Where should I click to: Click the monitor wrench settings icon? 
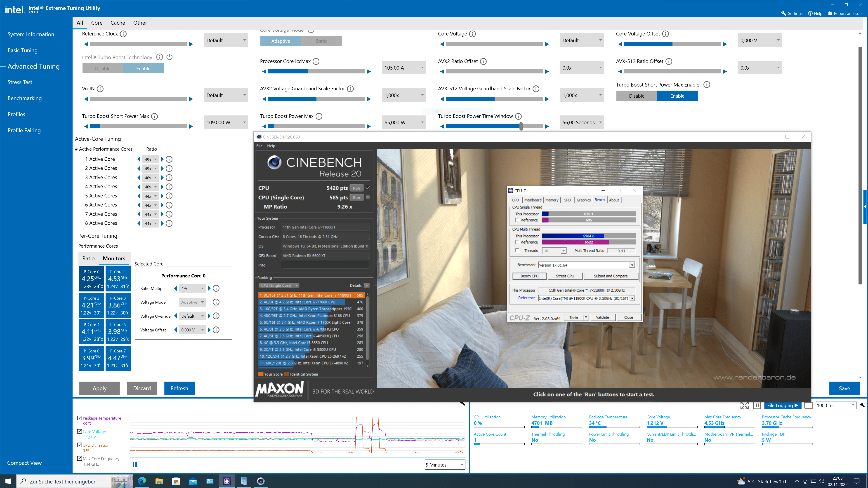tap(862, 405)
